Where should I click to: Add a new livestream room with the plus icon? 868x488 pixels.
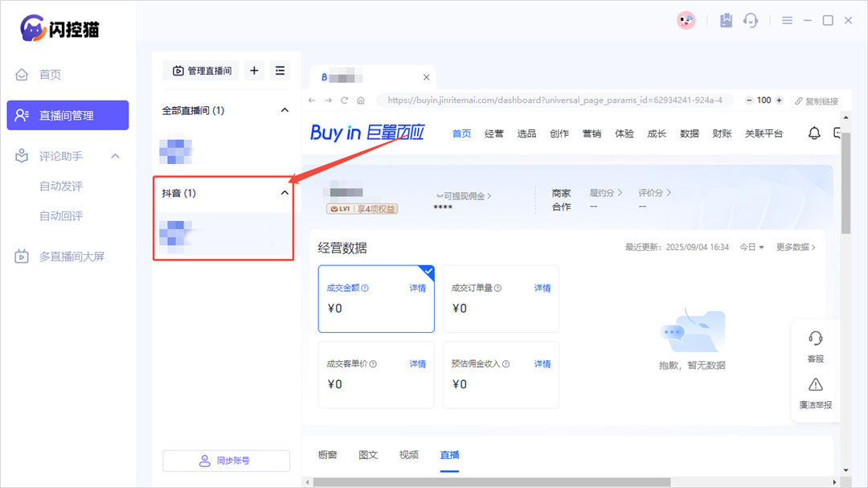(x=254, y=71)
